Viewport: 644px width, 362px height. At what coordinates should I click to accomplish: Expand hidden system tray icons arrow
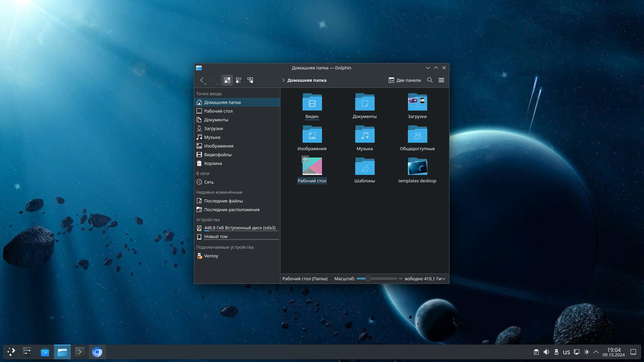coord(596,352)
